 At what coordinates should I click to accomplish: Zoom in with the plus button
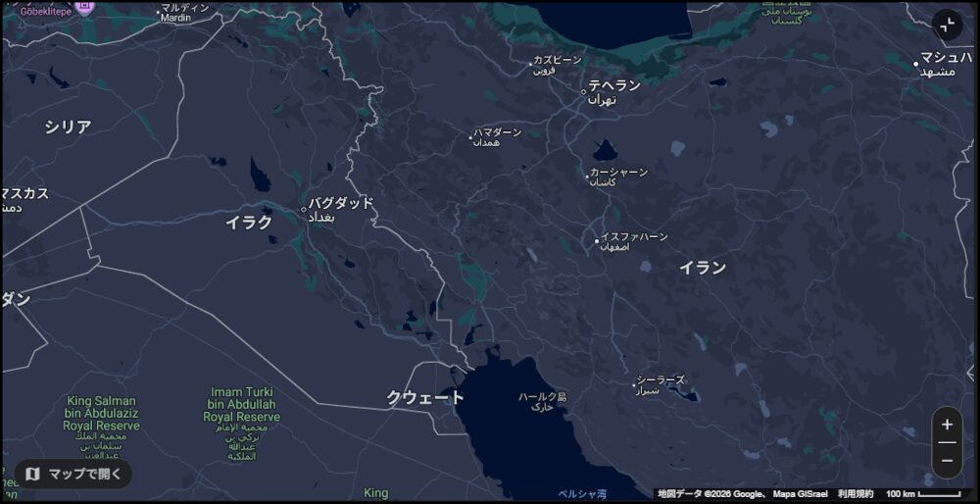[x=947, y=425]
